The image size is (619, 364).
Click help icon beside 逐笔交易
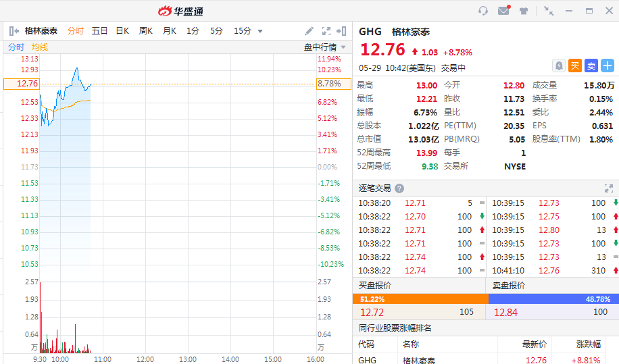pos(399,188)
